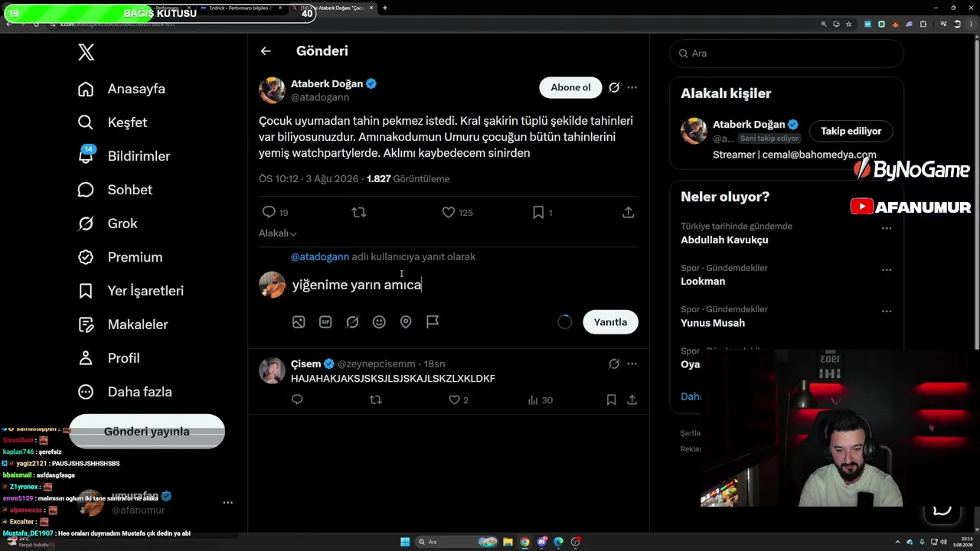Go back with the Gönderi arrow

[x=266, y=51]
